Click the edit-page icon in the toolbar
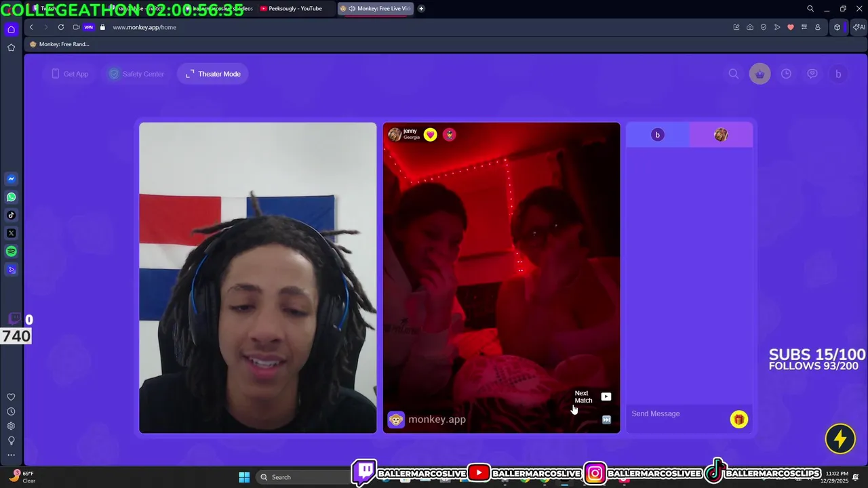The width and height of the screenshot is (868, 488). tap(736, 27)
